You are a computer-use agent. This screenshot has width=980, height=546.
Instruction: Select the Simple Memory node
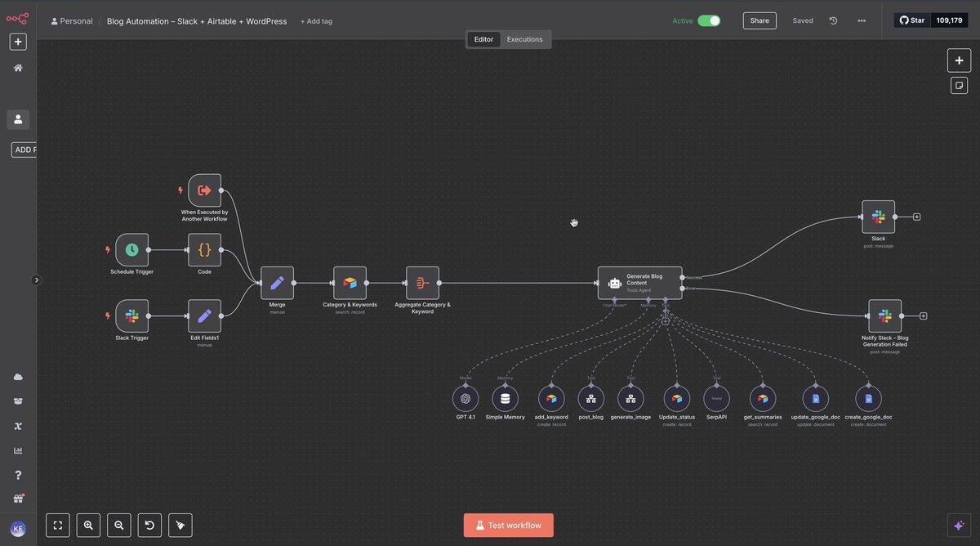coord(505,399)
